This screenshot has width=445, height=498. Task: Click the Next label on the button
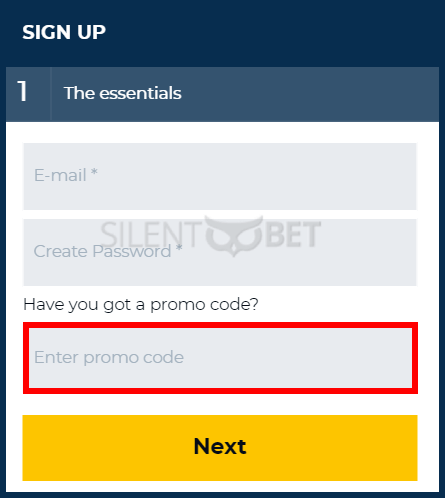[x=220, y=446]
